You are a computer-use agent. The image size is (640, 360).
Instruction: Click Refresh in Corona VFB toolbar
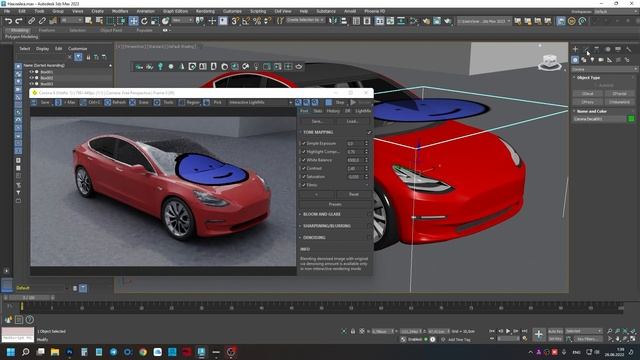pyautogui.click(x=115, y=102)
